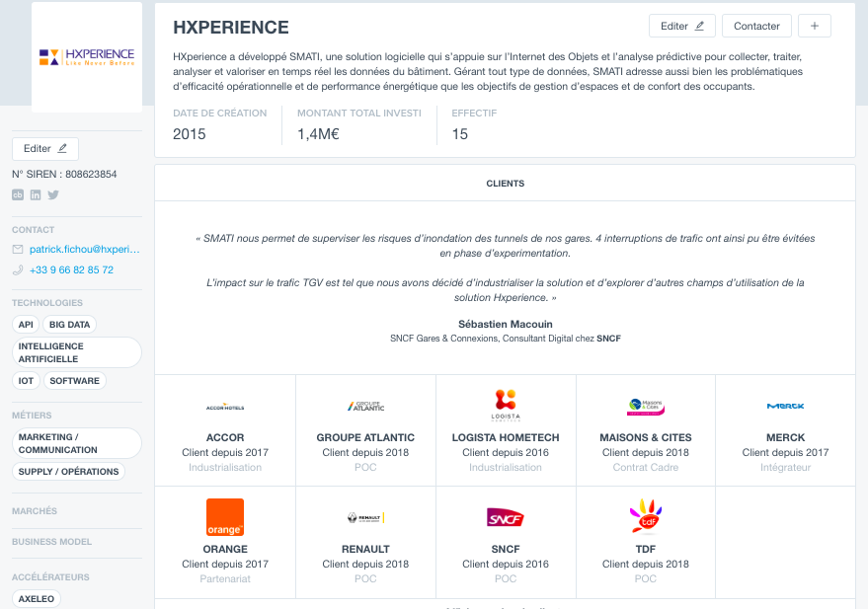Screen dimensions: 868x609
Task: Open the LinkedIn profile icon
Action: click(x=36, y=194)
